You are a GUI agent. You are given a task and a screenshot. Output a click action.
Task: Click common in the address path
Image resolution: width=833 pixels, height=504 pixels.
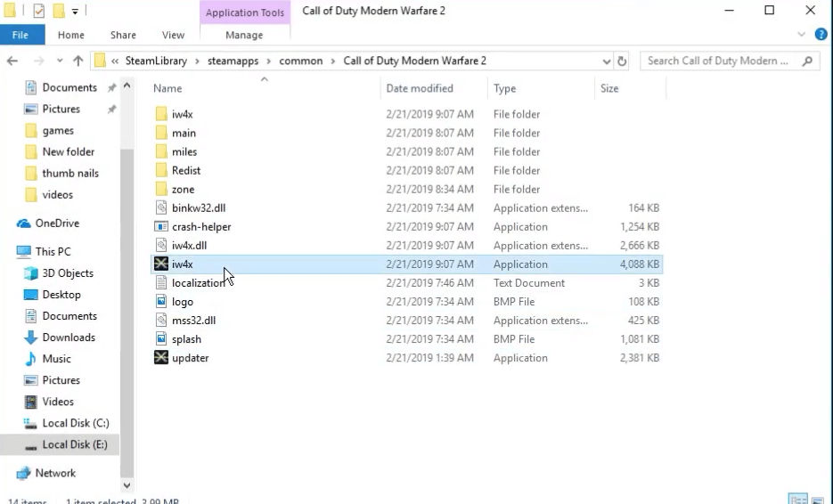pyautogui.click(x=301, y=61)
